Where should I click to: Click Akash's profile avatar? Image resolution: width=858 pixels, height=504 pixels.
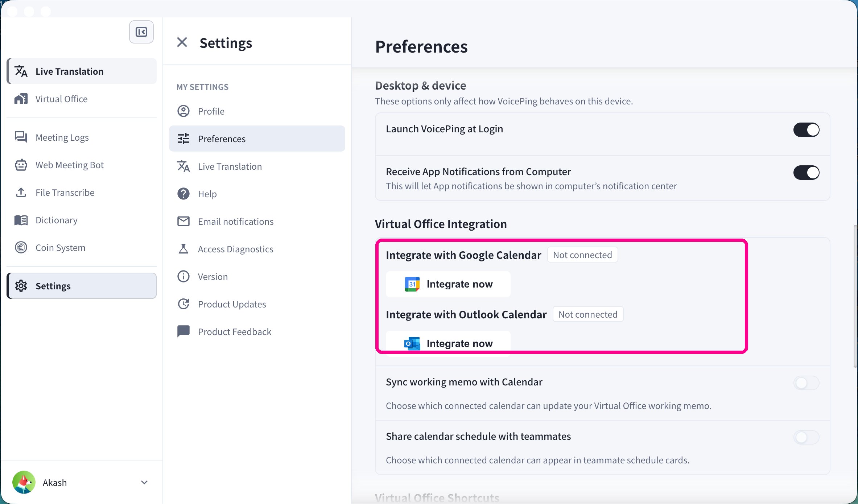click(x=24, y=482)
